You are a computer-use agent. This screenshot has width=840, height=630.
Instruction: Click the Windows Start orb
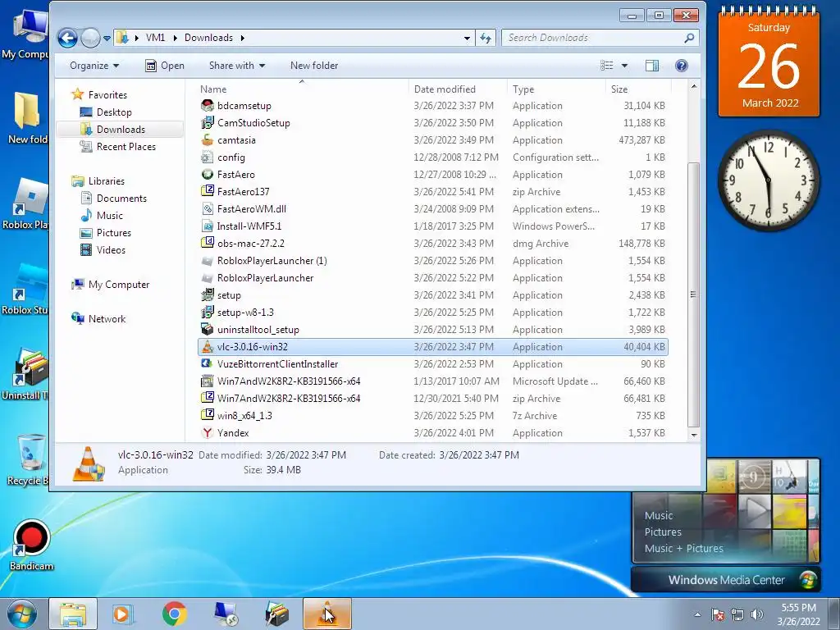(x=21, y=614)
